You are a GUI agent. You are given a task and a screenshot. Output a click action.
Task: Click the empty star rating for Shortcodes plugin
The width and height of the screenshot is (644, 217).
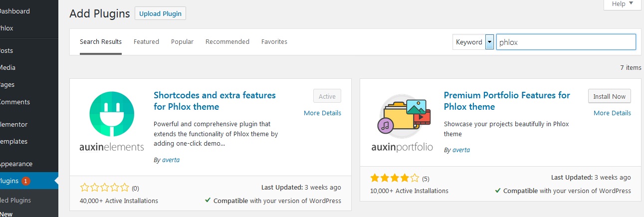click(105, 188)
